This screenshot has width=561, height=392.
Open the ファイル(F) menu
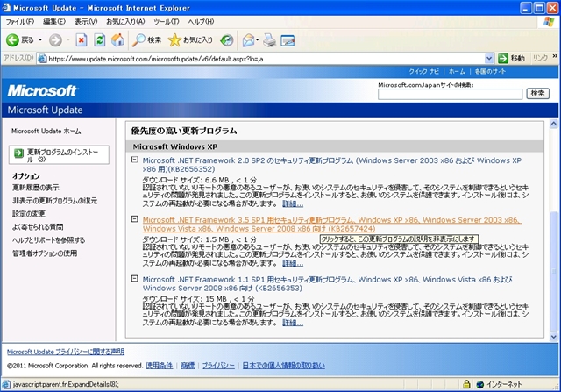click(20, 22)
